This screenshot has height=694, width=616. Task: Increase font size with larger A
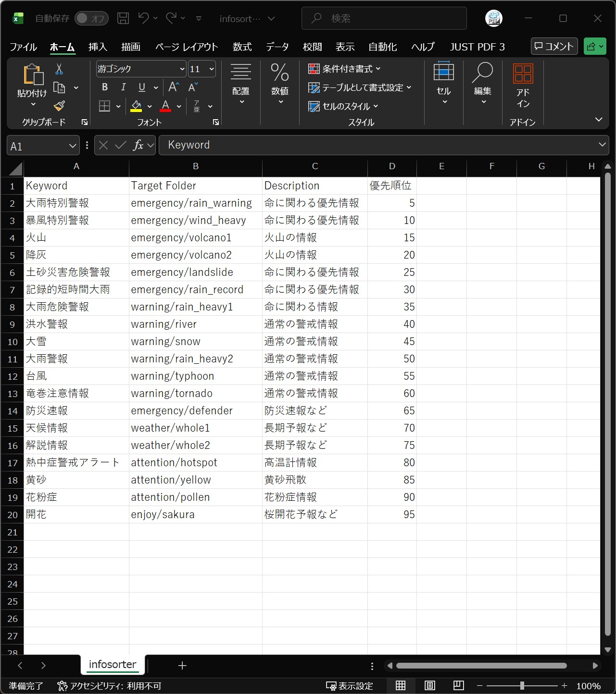pyautogui.click(x=174, y=87)
